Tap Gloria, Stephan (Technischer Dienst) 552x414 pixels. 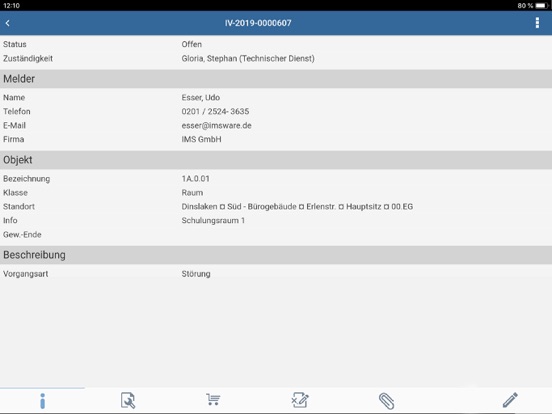pos(248,58)
